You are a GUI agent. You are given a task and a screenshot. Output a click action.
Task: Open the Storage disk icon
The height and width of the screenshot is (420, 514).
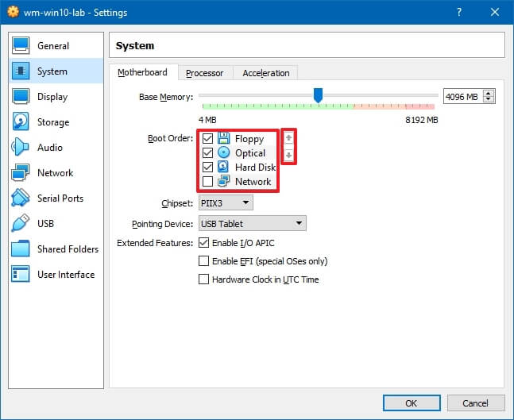point(21,121)
